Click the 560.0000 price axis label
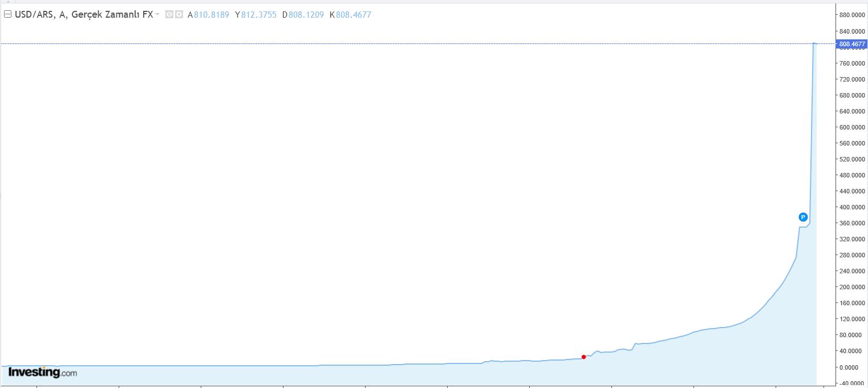 (852, 143)
